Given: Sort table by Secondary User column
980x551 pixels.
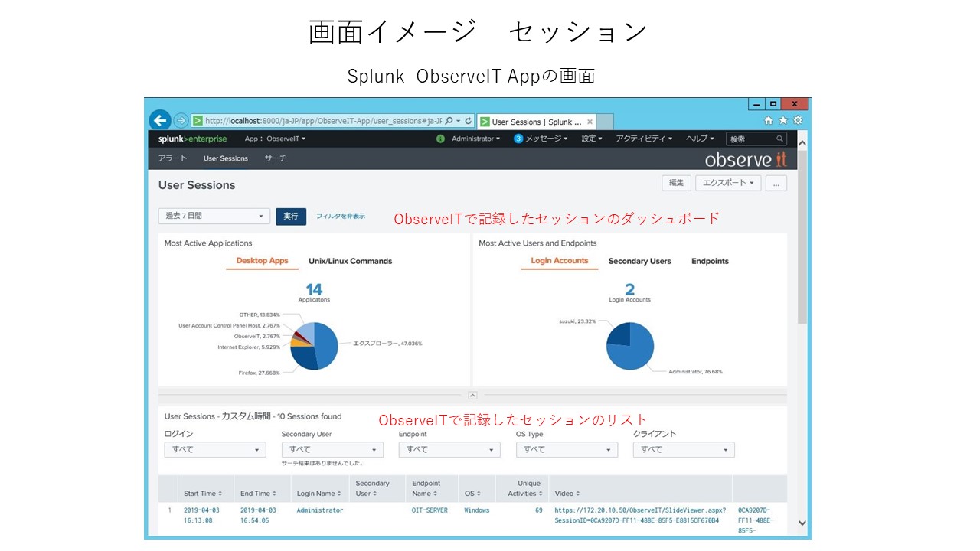Looking at the screenshot, I should coord(372,488).
